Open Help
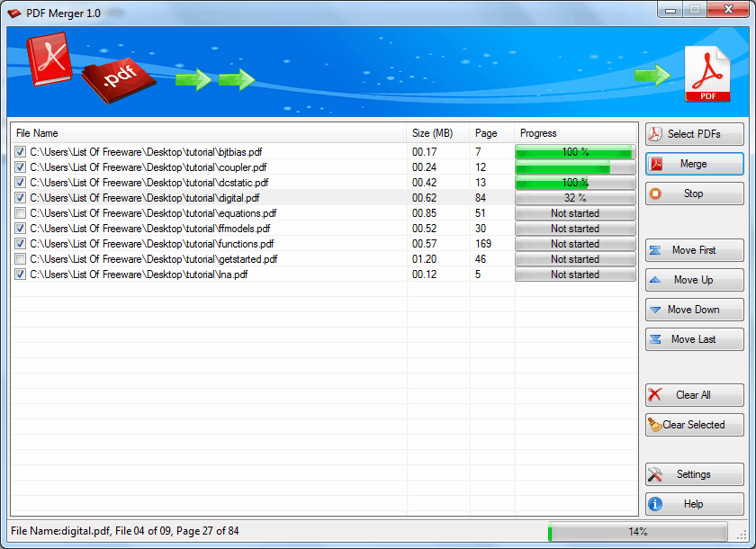 click(x=694, y=504)
